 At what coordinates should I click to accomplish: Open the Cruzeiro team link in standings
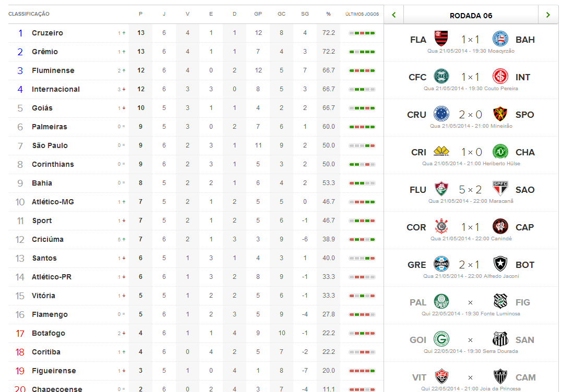[x=47, y=33]
